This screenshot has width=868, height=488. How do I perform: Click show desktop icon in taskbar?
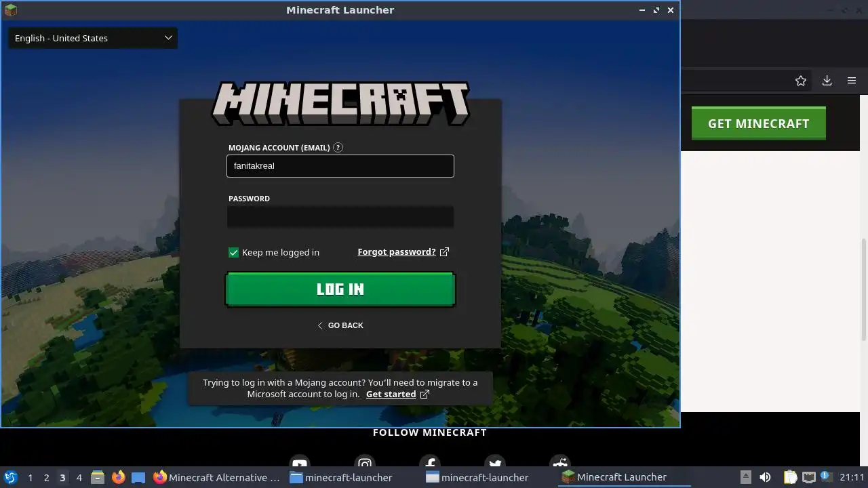pos(138,477)
